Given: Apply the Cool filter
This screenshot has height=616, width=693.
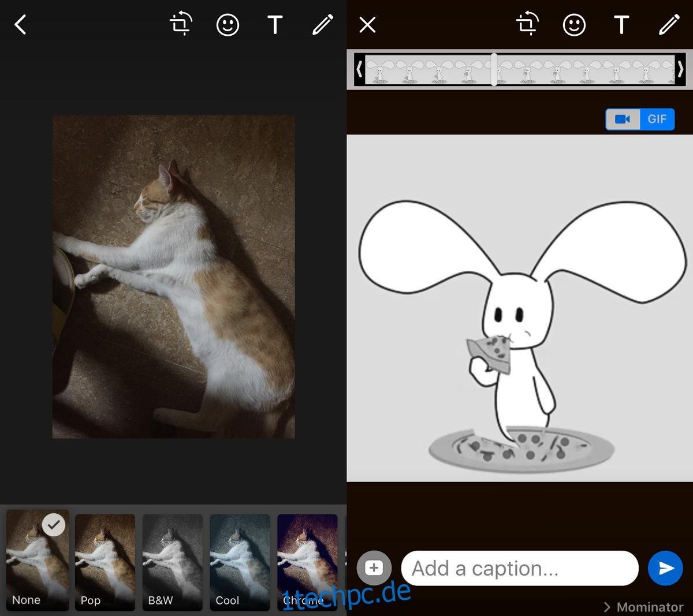Looking at the screenshot, I should click(240, 562).
